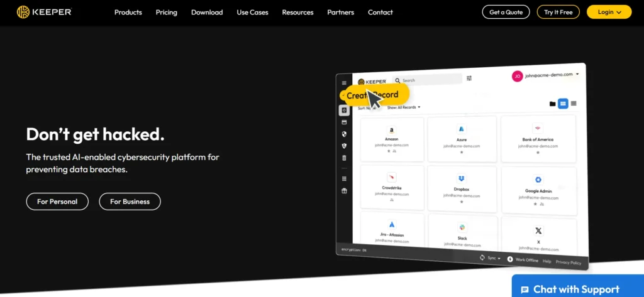Switch to grid view in the vault
Viewport: 644px width, 297px height.
563,104
